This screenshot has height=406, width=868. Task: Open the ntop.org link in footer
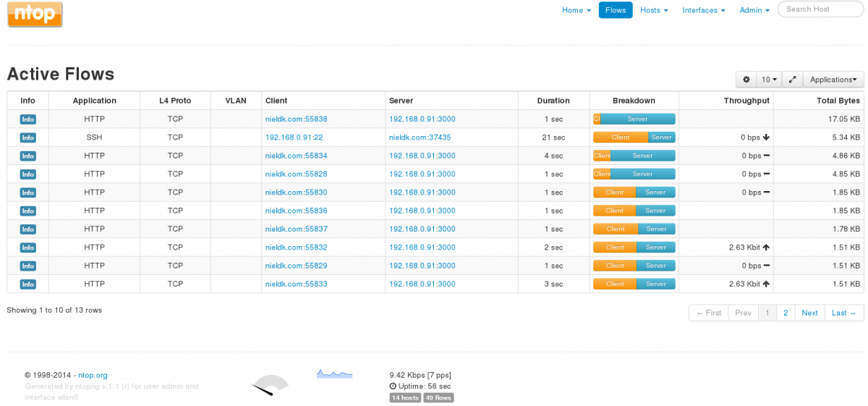(93, 375)
